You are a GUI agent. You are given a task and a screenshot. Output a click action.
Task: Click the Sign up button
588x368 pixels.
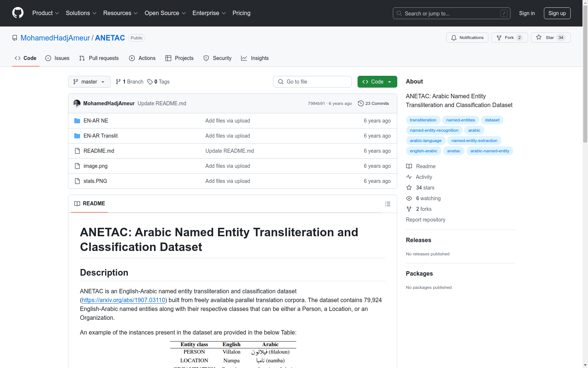[557, 13]
